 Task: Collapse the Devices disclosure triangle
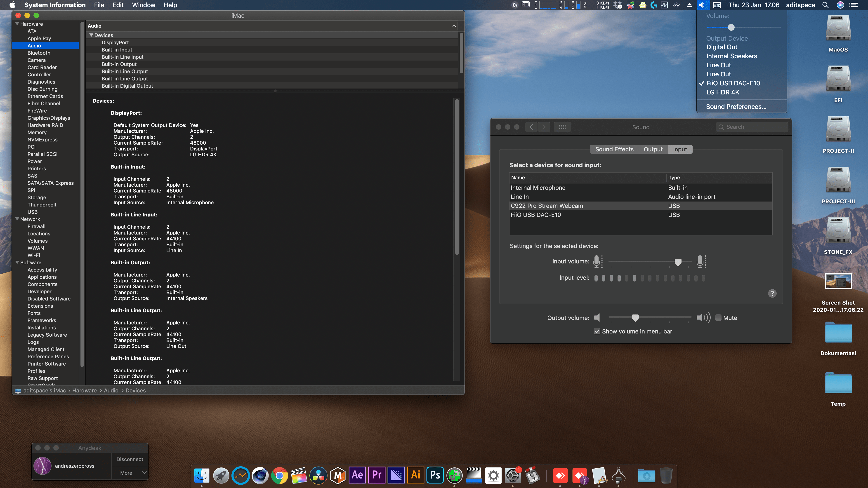pos(91,35)
